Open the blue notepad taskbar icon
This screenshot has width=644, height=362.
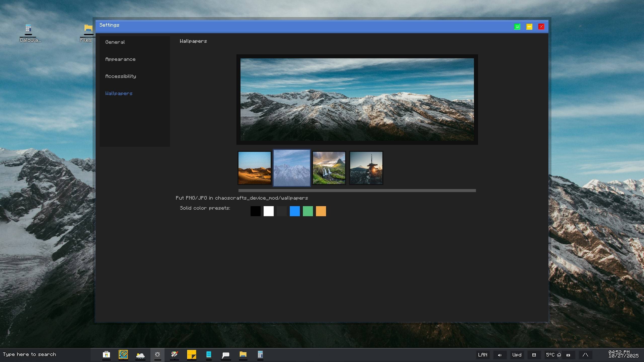click(x=209, y=355)
